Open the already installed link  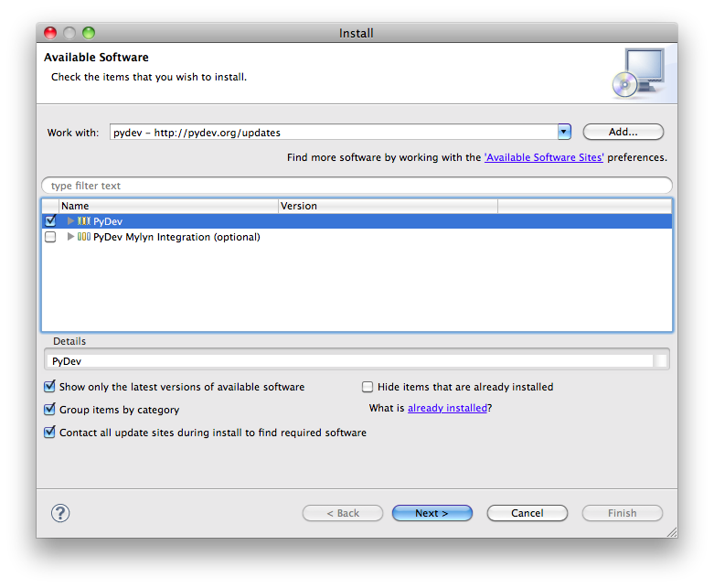tap(447, 408)
